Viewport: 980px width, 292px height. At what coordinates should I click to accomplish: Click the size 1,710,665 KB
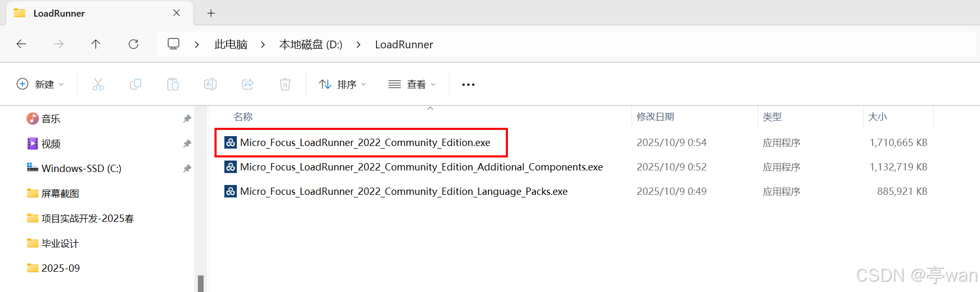tap(898, 142)
